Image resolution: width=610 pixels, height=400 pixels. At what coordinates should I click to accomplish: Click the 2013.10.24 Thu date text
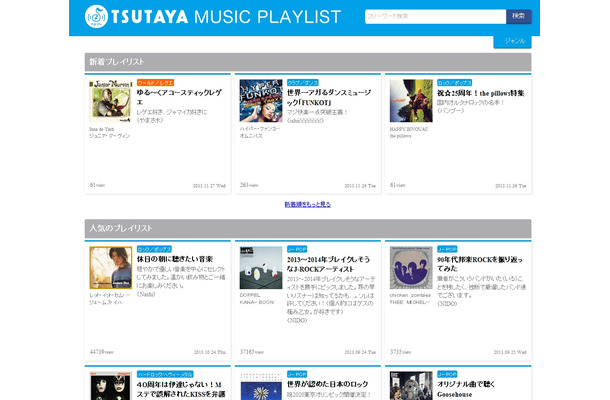click(x=210, y=352)
